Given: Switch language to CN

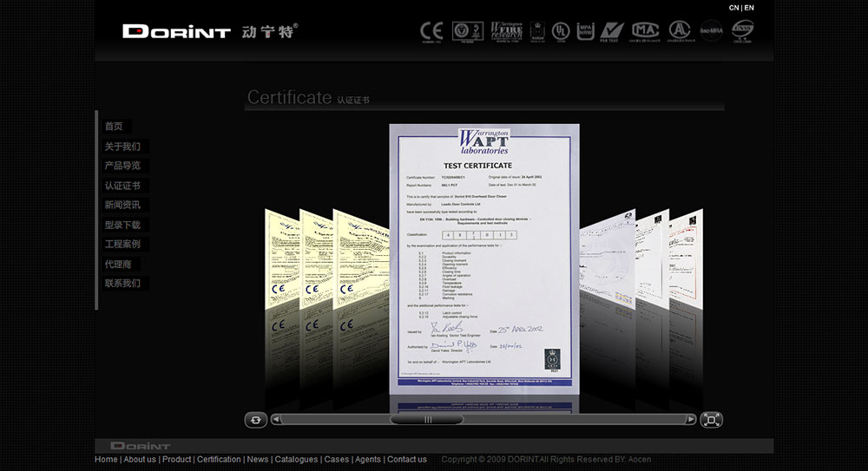Looking at the screenshot, I should tap(734, 8).
